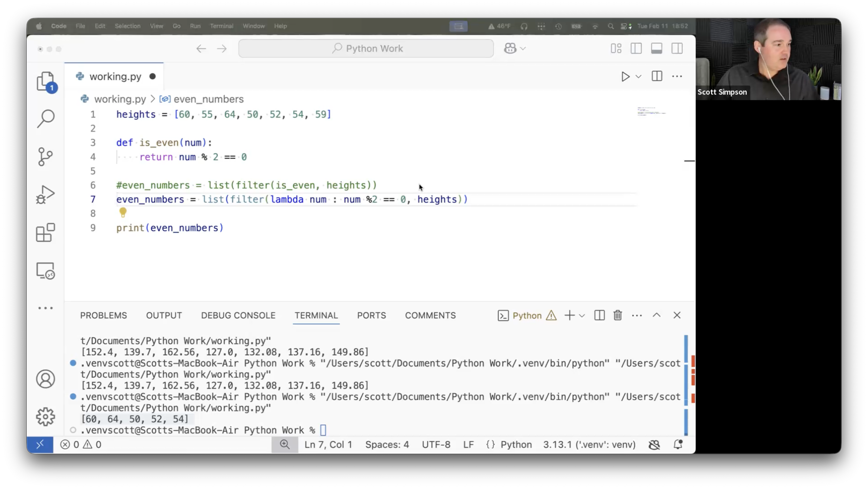Viewport: 868px width, 489px height.
Task: Open the new terminal profile dropdown
Action: click(x=582, y=315)
